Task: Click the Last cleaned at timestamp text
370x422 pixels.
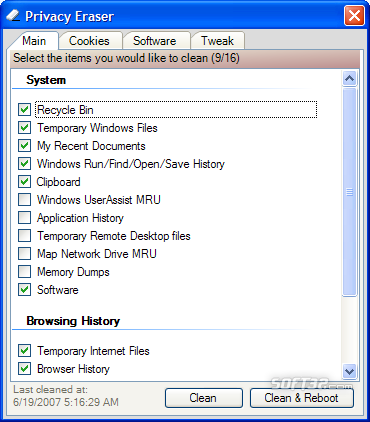Action: [x=66, y=396]
